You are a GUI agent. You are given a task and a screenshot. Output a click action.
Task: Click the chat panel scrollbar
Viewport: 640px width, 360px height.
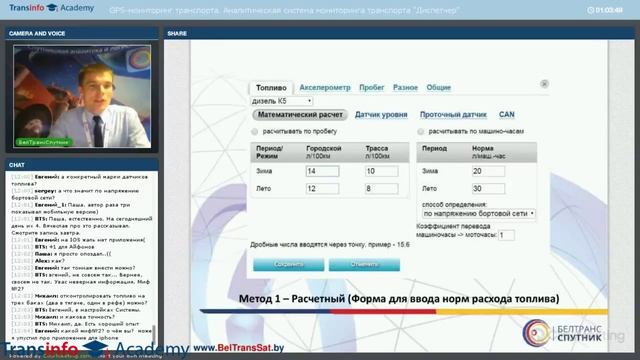point(154,334)
